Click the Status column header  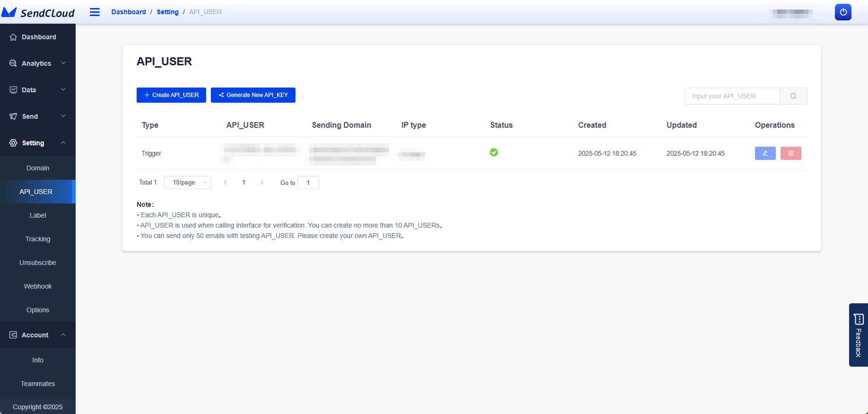coord(501,125)
